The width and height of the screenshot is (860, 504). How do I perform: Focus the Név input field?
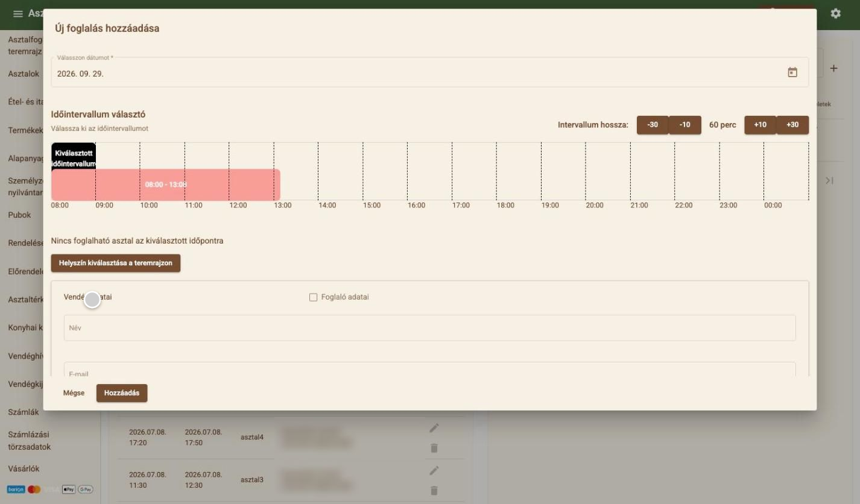point(429,328)
